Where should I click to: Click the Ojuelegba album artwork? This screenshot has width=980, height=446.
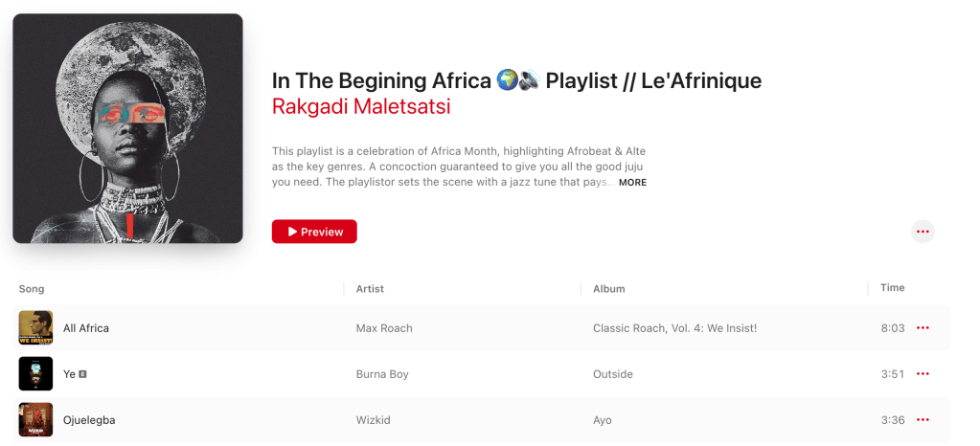tap(35, 420)
